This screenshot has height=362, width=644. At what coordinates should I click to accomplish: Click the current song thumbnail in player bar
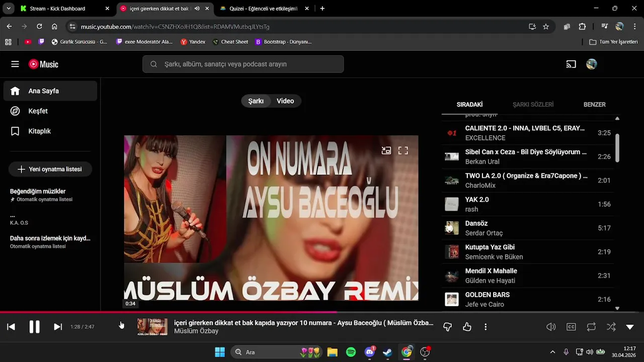[152, 327]
